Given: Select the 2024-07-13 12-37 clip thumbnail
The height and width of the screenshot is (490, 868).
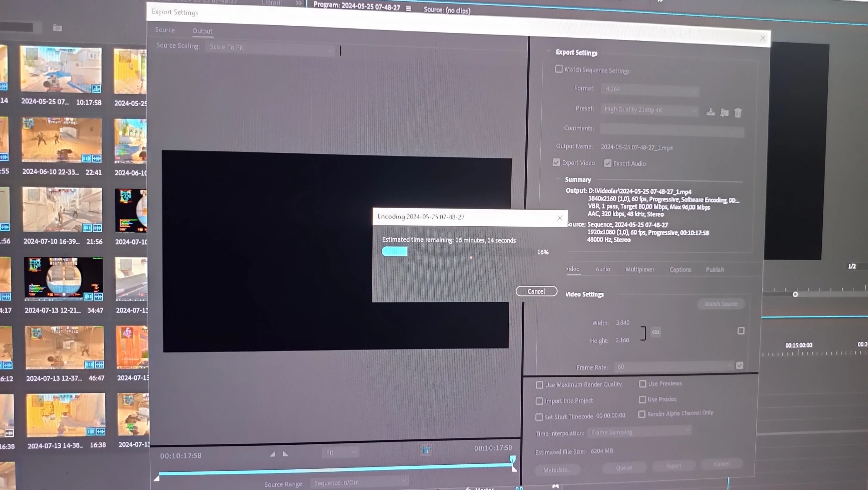Looking at the screenshot, I should pyautogui.click(x=65, y=348).
